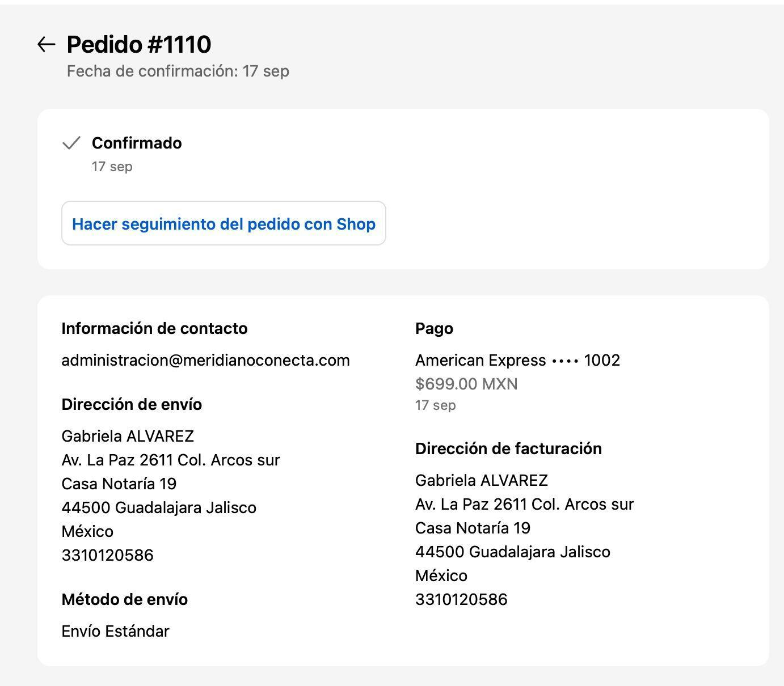The height and width of the screenshot is (686, 784).
Task: Click the Fecha de confirmación date line
Action: [178, 71]
